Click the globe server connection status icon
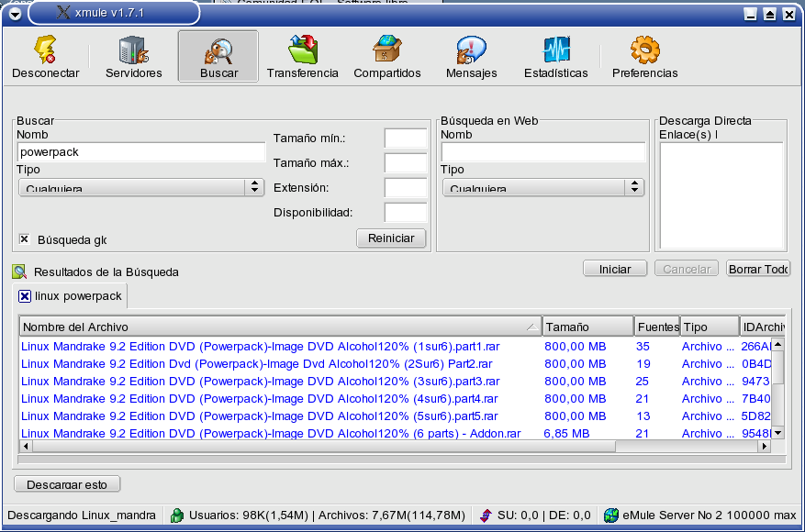805x532 pixels. (611, 515)
